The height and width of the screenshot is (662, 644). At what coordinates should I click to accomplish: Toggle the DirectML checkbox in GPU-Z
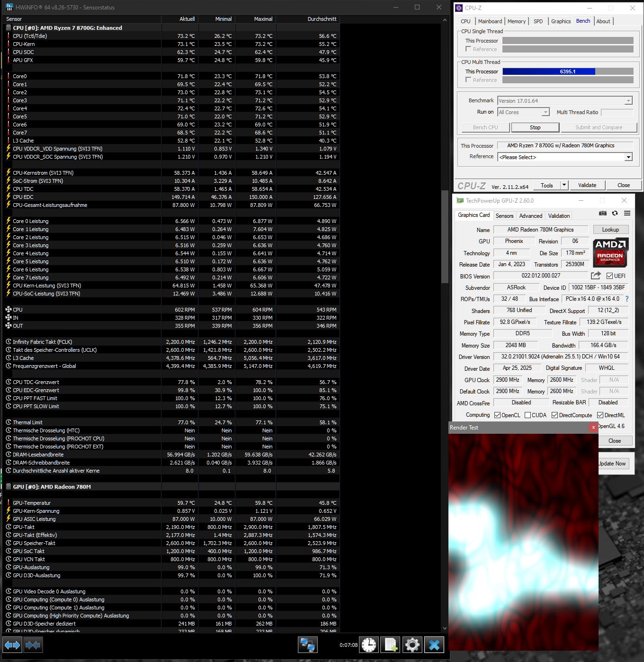point(600,415)
